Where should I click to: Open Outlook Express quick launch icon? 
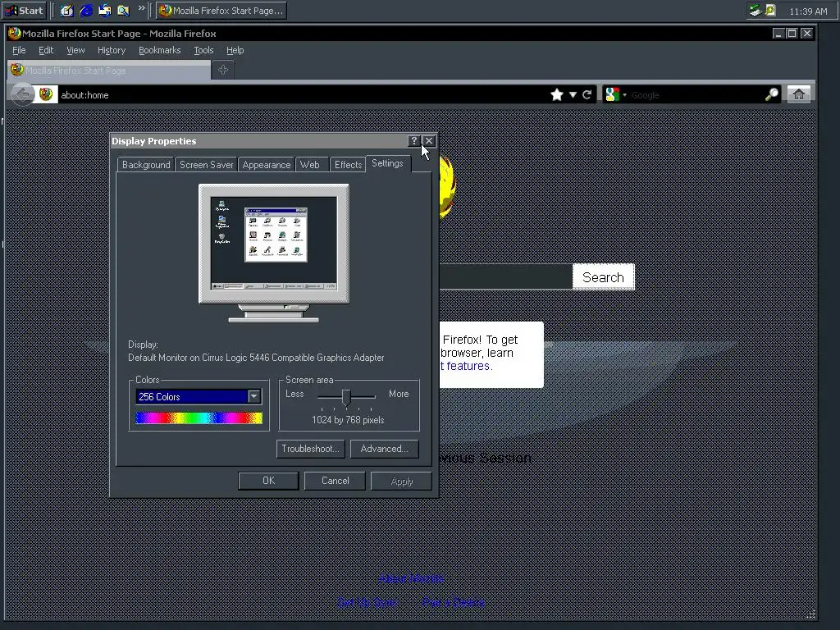pos(104,11)
